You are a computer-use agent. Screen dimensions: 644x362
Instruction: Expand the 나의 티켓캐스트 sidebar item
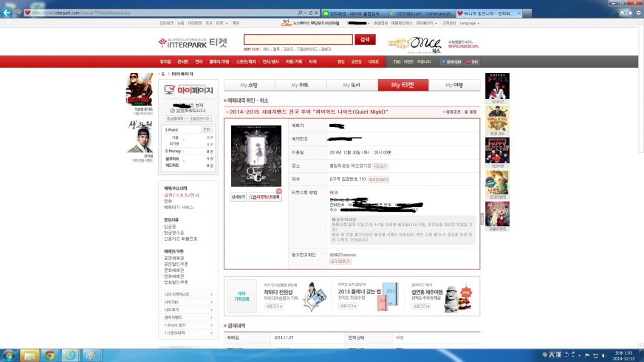tap(188, 294)
